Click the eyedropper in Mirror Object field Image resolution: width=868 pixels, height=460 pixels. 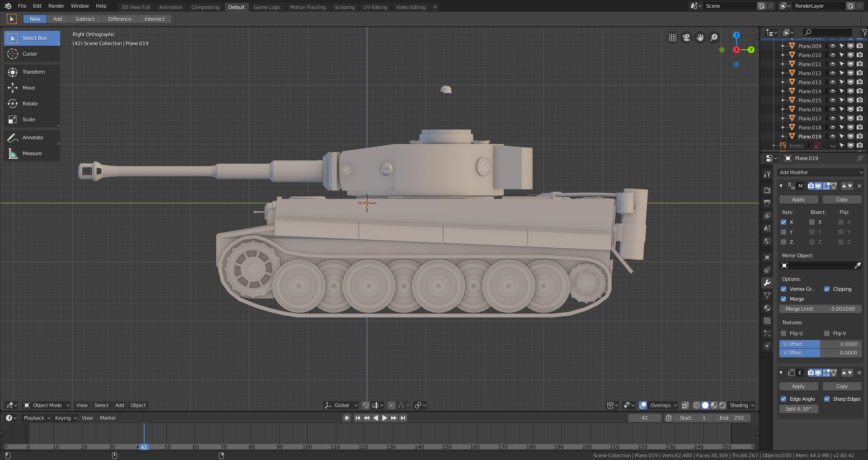(x=857, y=266)
